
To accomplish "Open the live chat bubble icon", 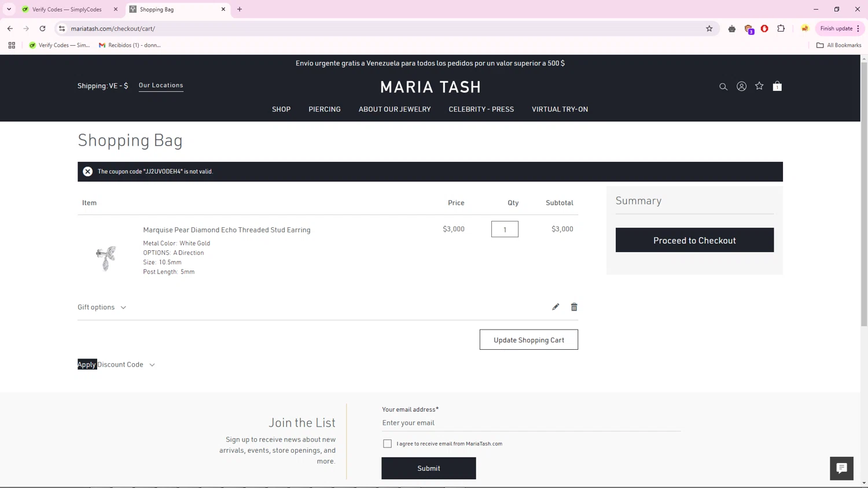I will (x=841, y=468).
